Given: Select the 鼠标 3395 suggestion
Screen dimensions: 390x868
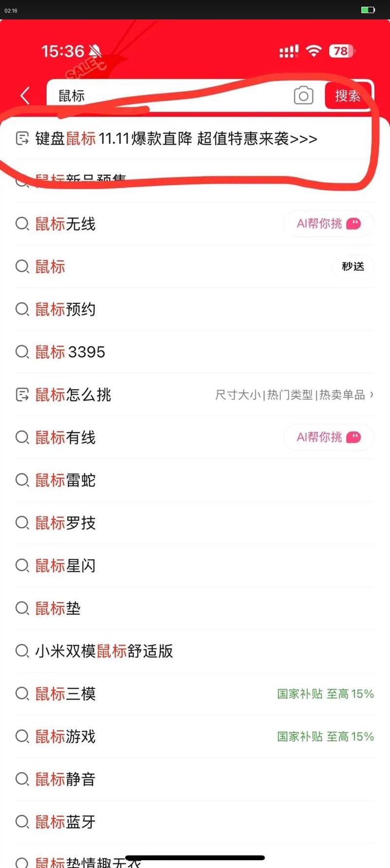Looking at the screenshot, I should [70, 352].
